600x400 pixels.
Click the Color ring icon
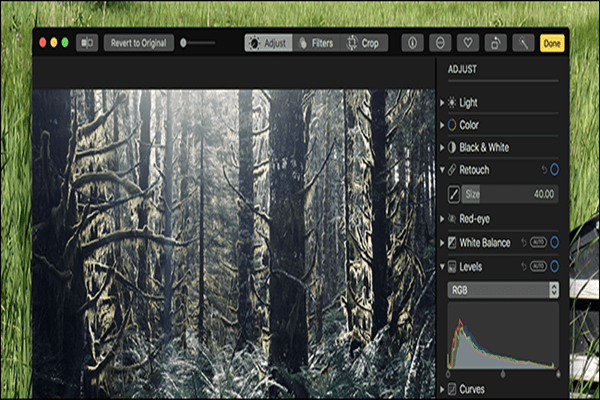452,125
